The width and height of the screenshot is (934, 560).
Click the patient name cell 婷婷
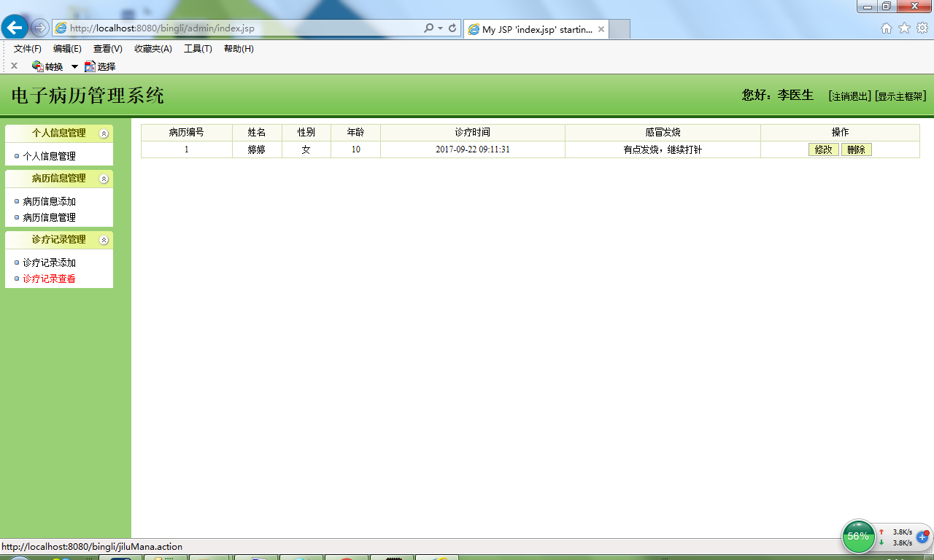click(x=257, y=149)
